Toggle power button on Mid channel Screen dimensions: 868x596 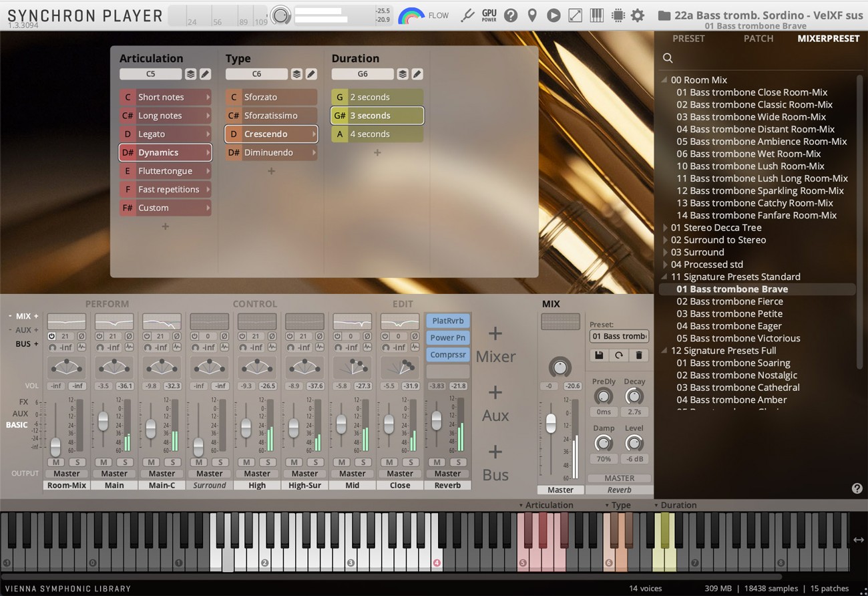click(338, 336)
